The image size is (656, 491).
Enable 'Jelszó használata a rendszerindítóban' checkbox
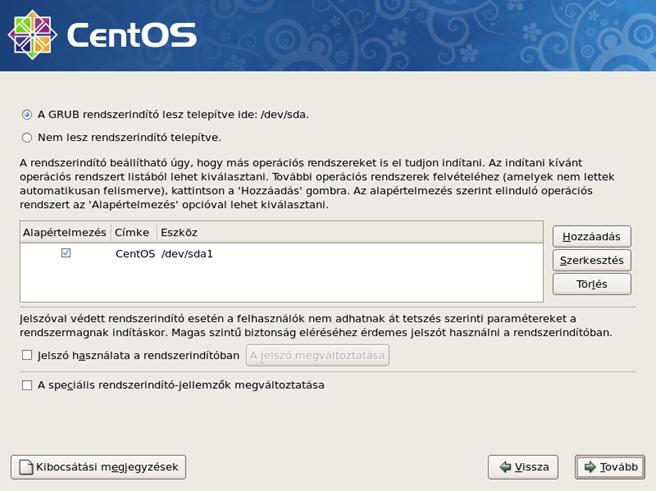27,355
